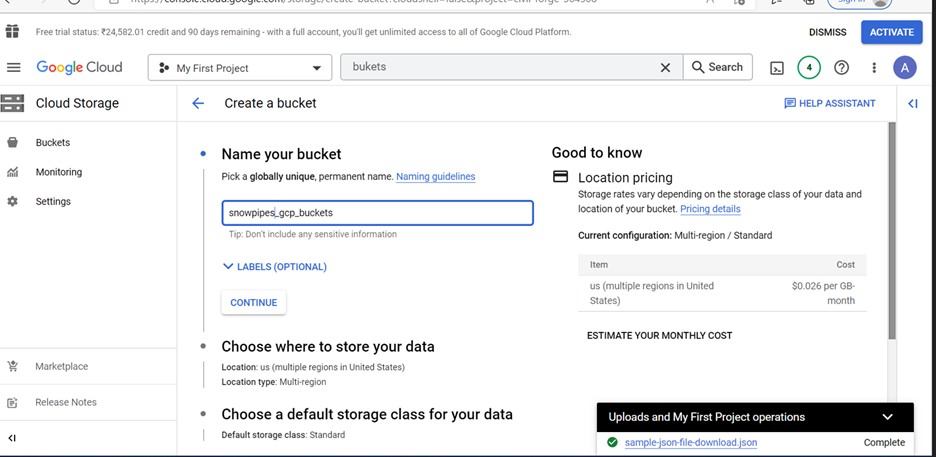Open Settings in the sidebar
Image resolution: width=936 pixels, height=457 pixels.
coord(53,201)
